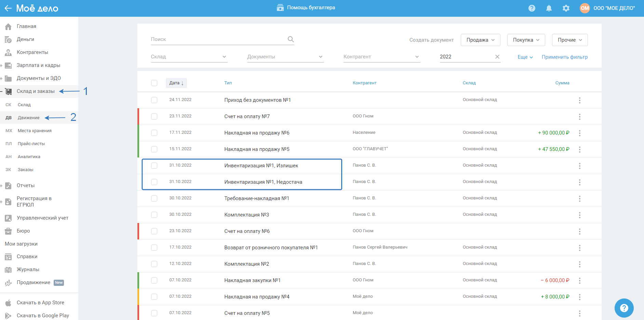Screen dimensions: 644x320
Task: Open the Продажа dropdown
Action: click(480, 40)
